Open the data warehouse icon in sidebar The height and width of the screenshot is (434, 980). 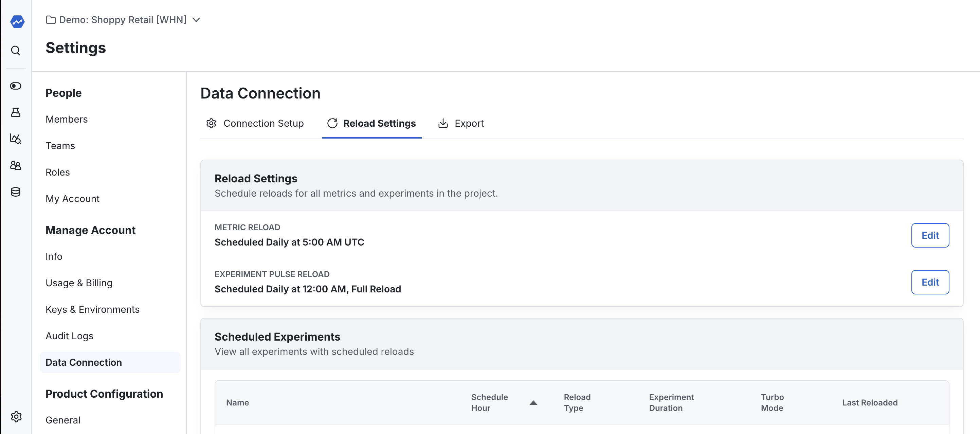pos(16,192)
